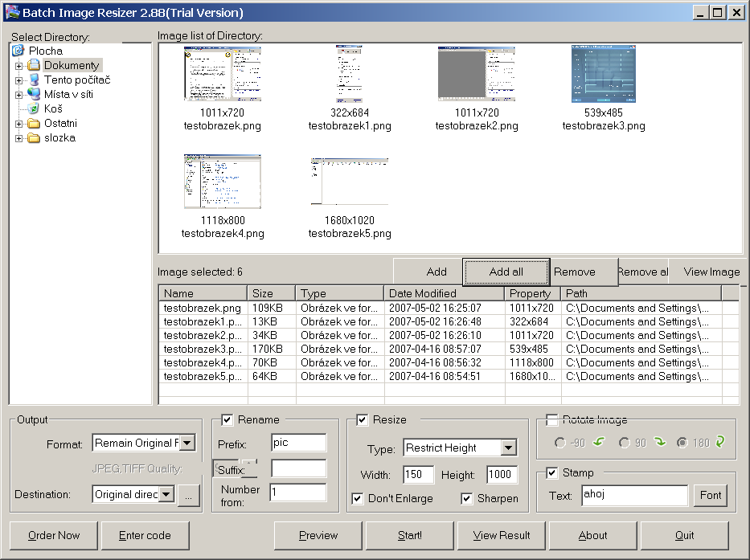Expand the Dokumenty tree node
This screenshot has height=560, width=750.
tap(18, 65)
